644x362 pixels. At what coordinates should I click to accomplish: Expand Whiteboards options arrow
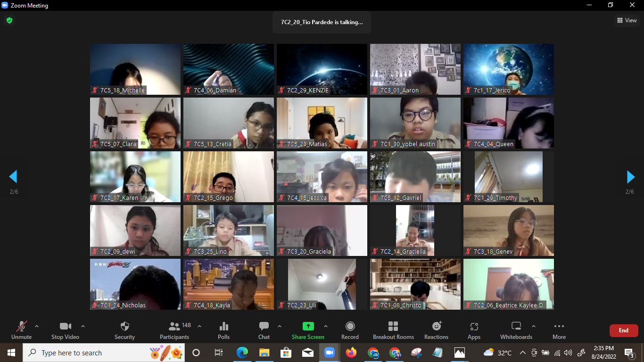pos(534,326)
